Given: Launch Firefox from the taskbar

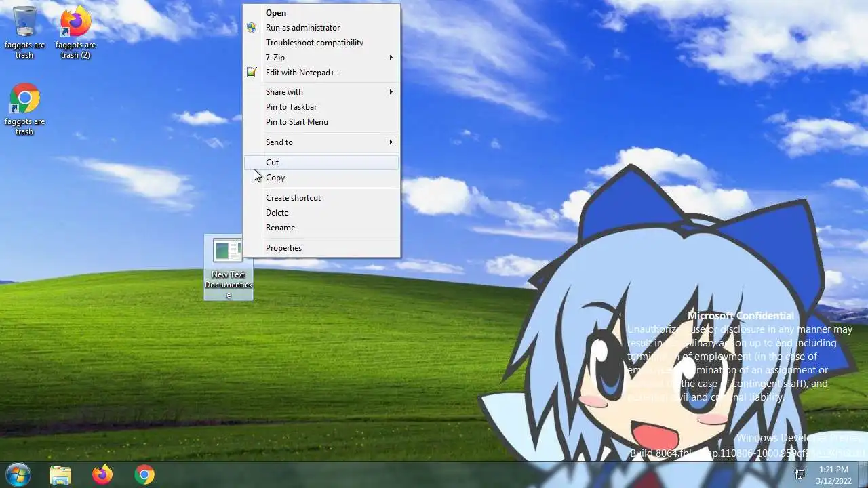Looking at the screenshot, I should pyautogui.click(x=102, y=474).
